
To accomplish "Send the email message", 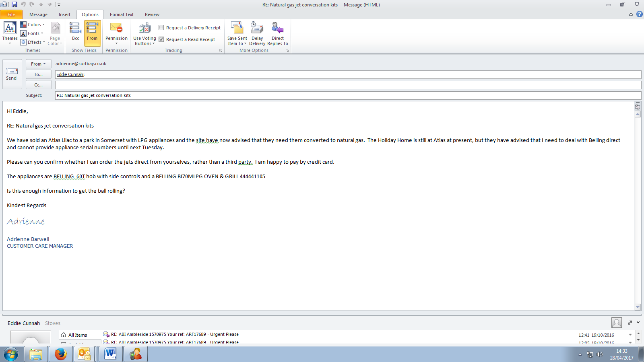I will pyautogui.click(x=11, y=74).
